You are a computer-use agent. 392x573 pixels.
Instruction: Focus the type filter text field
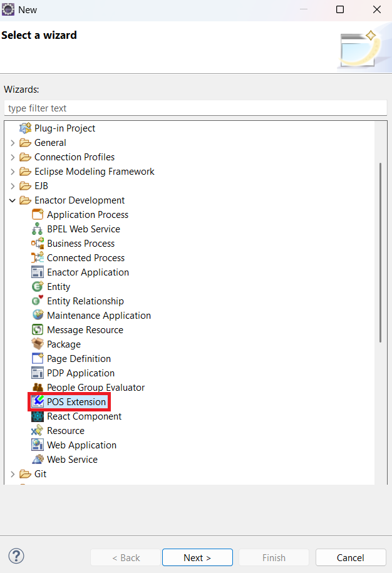[x=195, y=108]
